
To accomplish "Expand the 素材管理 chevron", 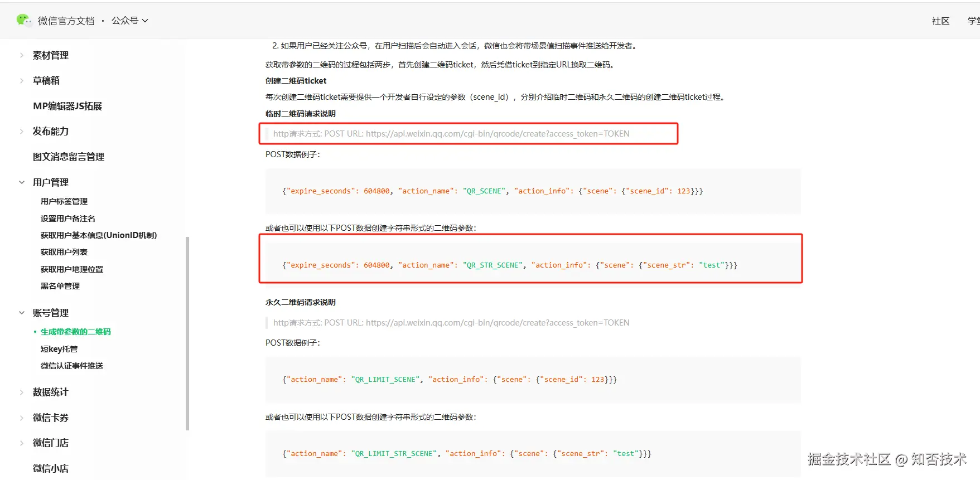I will click(x=22, y=55).
